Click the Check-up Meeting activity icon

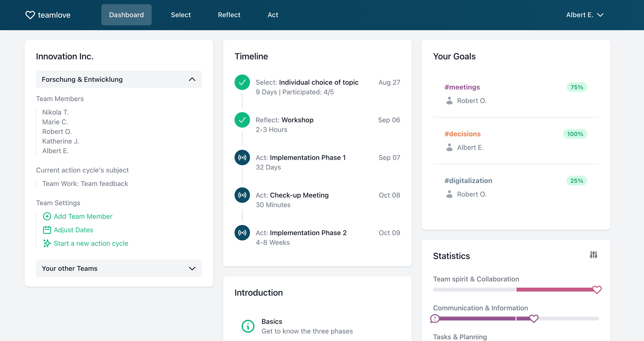point(242,195)
